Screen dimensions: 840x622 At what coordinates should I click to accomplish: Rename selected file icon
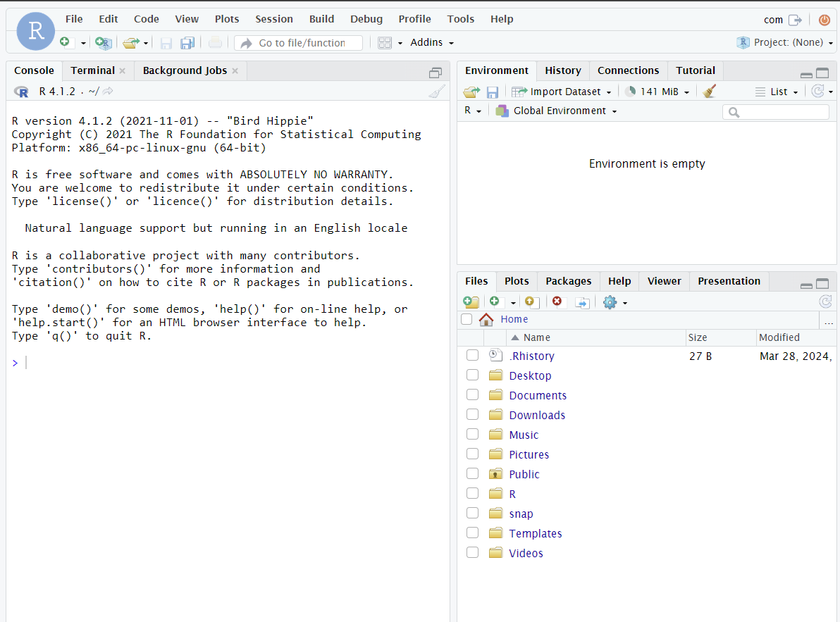pyautogui.click(x=582, y=303)
